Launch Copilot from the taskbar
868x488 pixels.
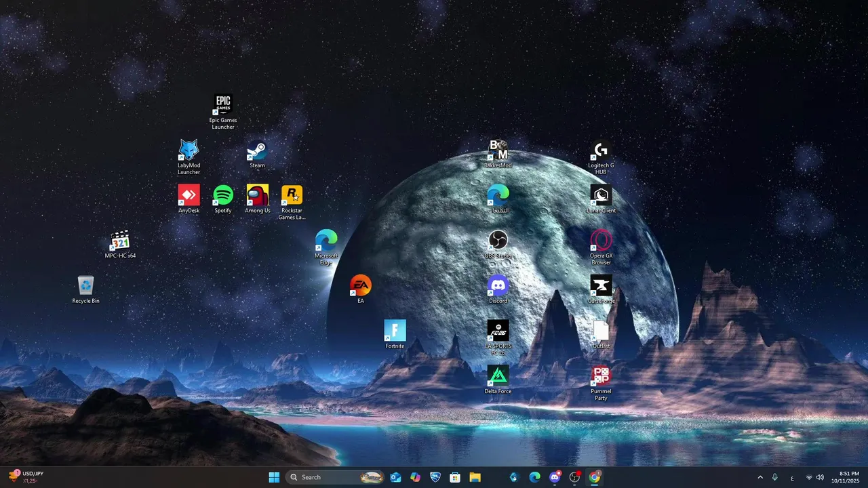coord(415,477)
